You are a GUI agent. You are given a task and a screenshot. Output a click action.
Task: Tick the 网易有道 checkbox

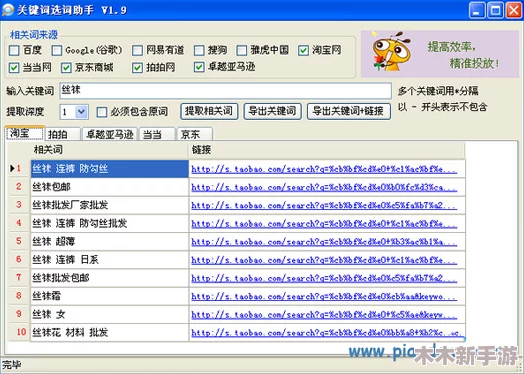point(137,50)
